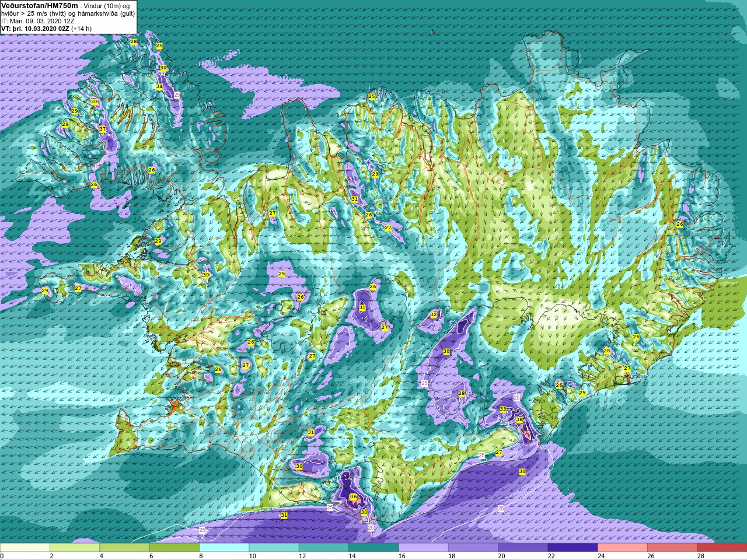Image resolution: width=747 pixels, height=560 pixels.
Task: Pick the 4–6 m/s green legend swatch
Action: (125, 548)
